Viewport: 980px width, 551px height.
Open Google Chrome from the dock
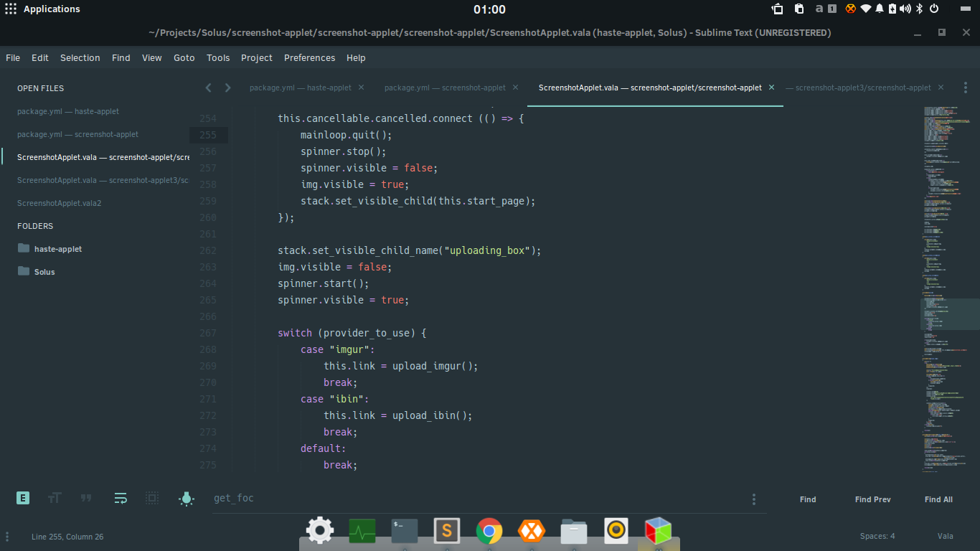[x=489, y=531]
